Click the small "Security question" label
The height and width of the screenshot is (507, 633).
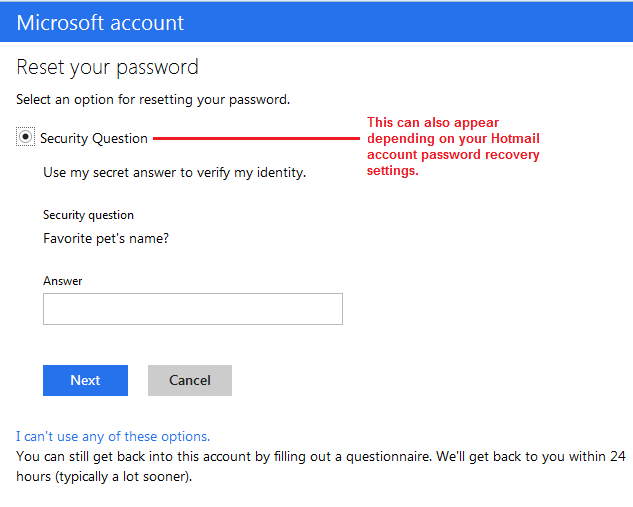[x=88, y=215]
